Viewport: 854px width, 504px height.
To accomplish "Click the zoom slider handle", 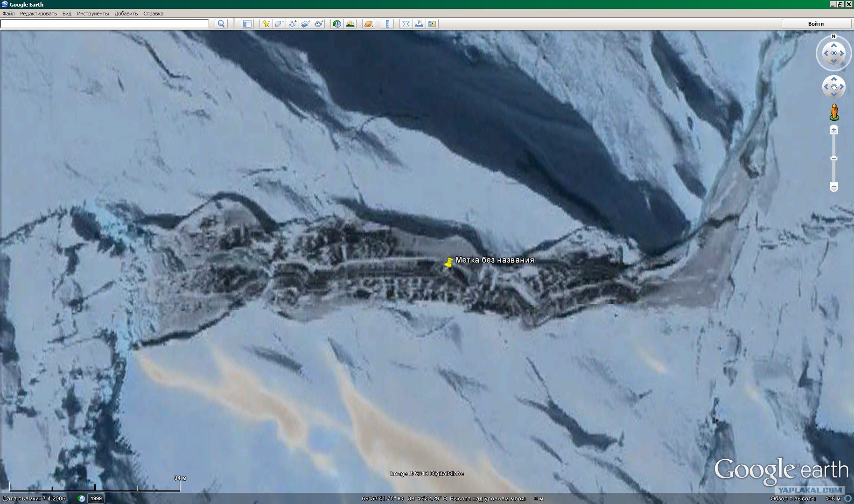I will (x=834, y=158).
